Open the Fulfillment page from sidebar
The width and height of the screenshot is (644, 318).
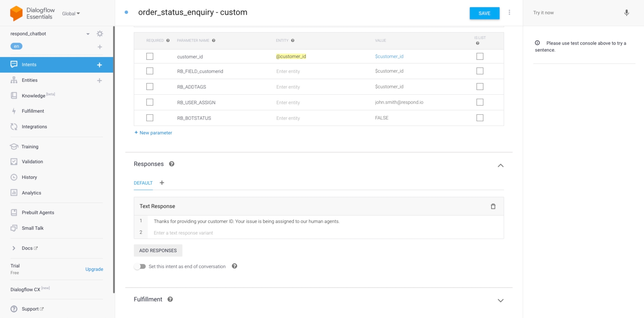pos(33,111)
